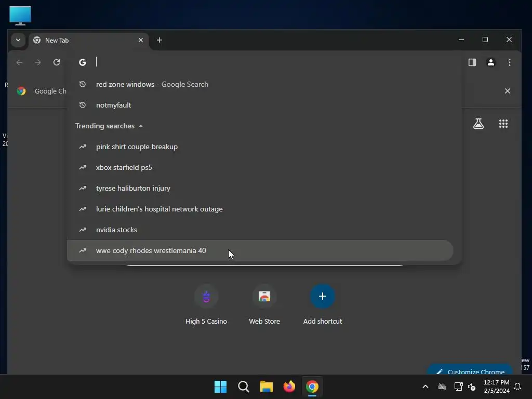Open Windows taskbar Search

(x=244, y=387)
